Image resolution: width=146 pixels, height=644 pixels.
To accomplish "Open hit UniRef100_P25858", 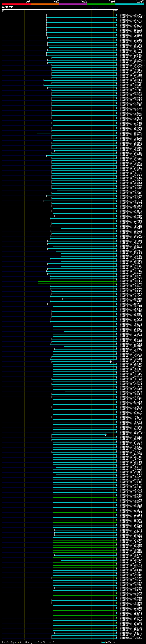I will [x=131, y=27].
